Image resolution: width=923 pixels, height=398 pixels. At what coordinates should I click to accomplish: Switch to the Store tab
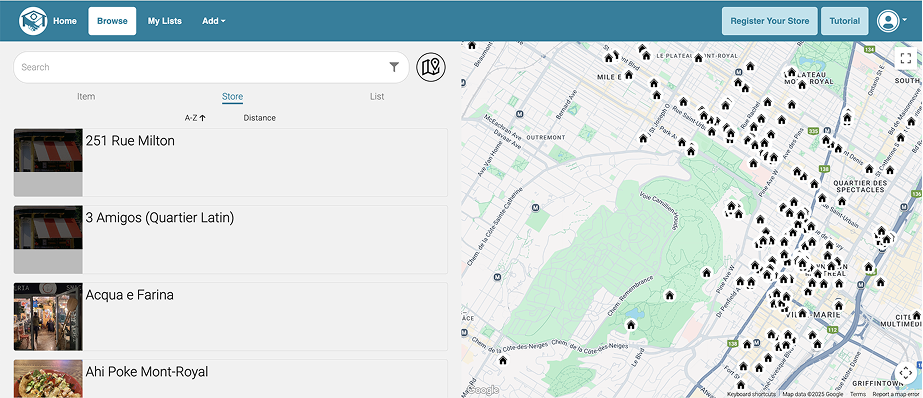pos(232,97)
